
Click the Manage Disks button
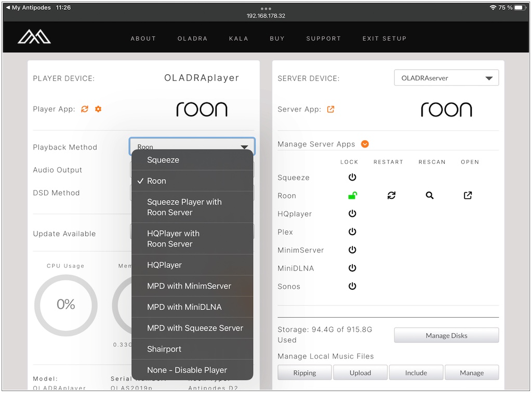point(446,335)
